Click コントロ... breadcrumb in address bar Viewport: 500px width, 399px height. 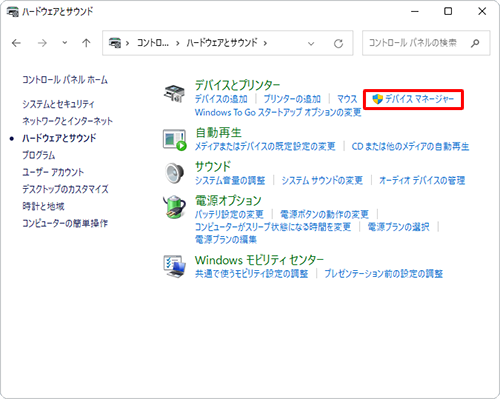pyautogui.click(x=153, y=43)
